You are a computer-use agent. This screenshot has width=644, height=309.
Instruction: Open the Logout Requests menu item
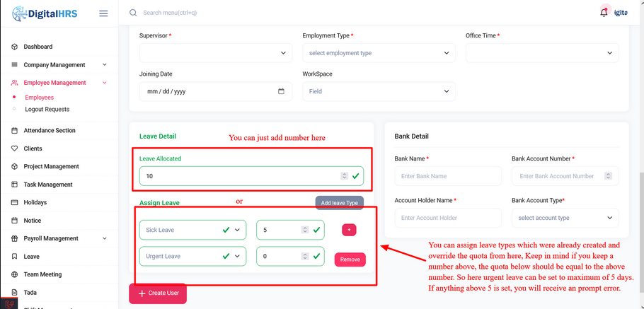(47, 110)
